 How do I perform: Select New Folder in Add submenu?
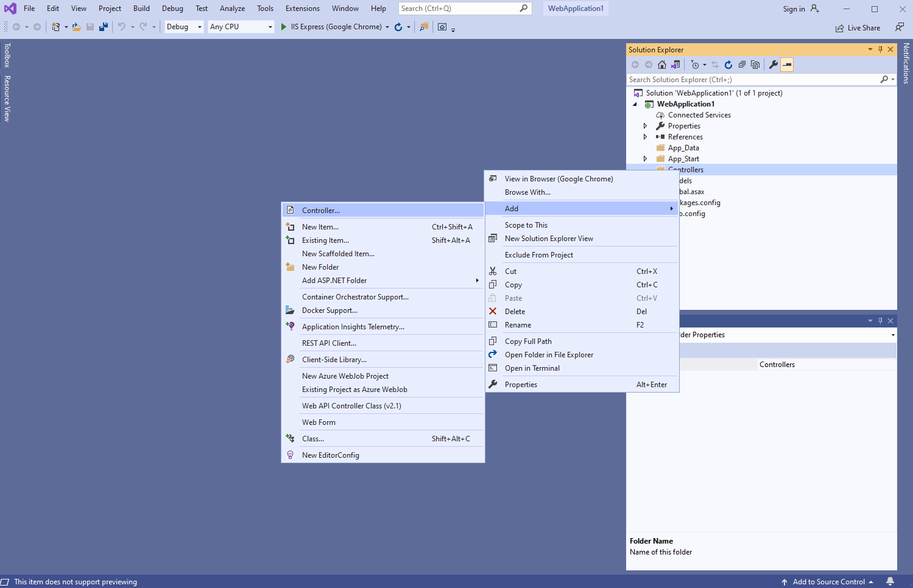click(x=320, y=267)
